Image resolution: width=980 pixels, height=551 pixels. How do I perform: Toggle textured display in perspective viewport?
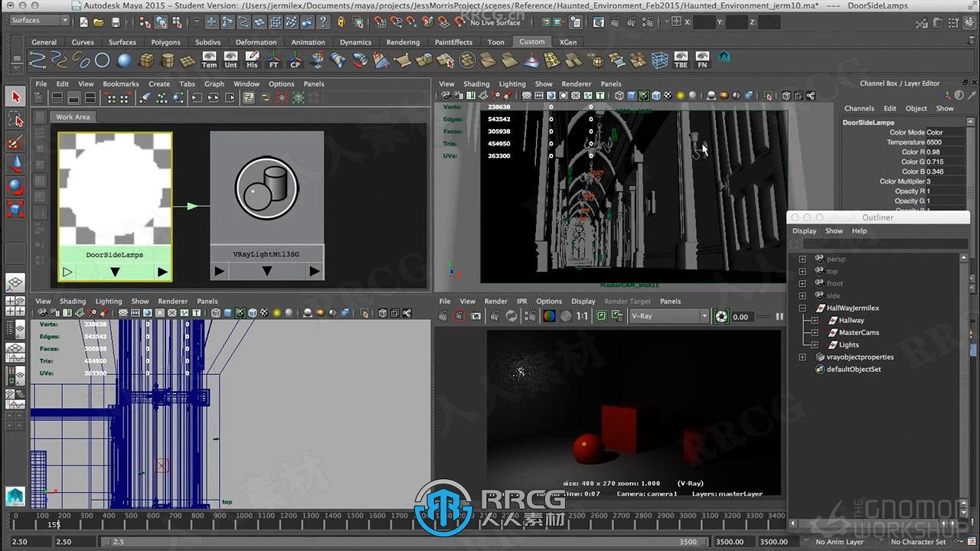pos(668,96)
